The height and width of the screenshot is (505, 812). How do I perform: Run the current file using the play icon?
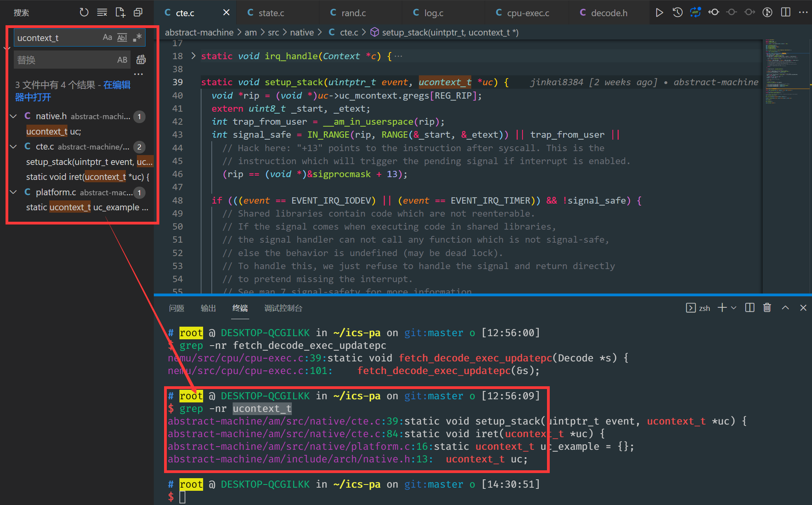click(659, 12)
